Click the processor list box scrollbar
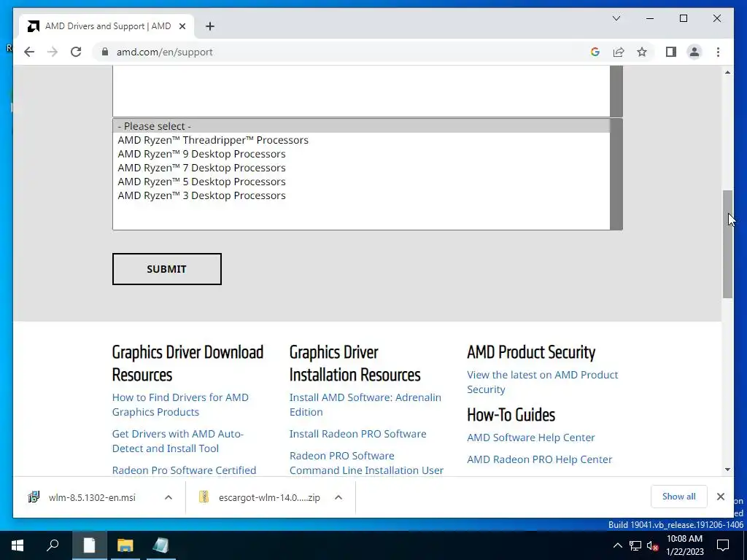Image resolution: width=747 pixels, height=560 pixels. click(x=616, y=174)
